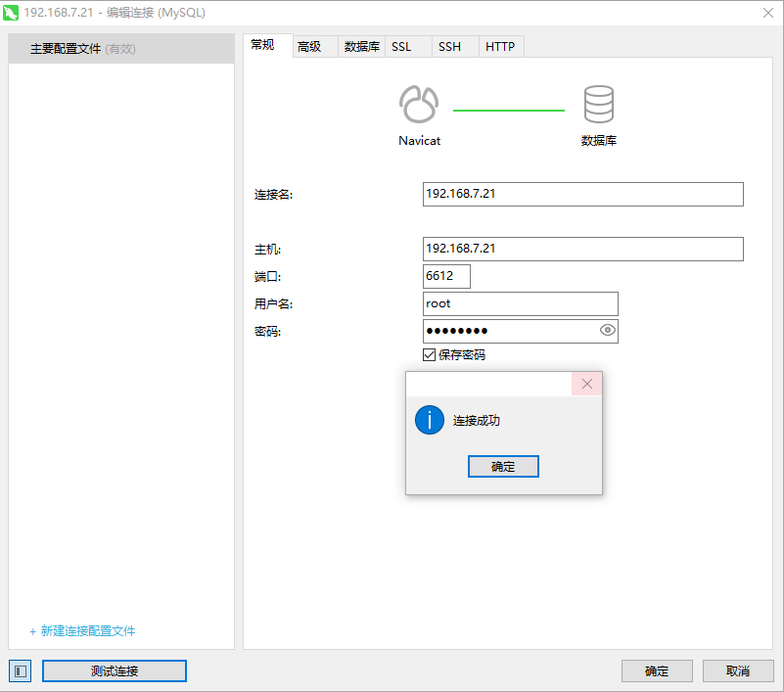Open the 数据库 tab
The image size is (784, 692).
click(361, 47)
